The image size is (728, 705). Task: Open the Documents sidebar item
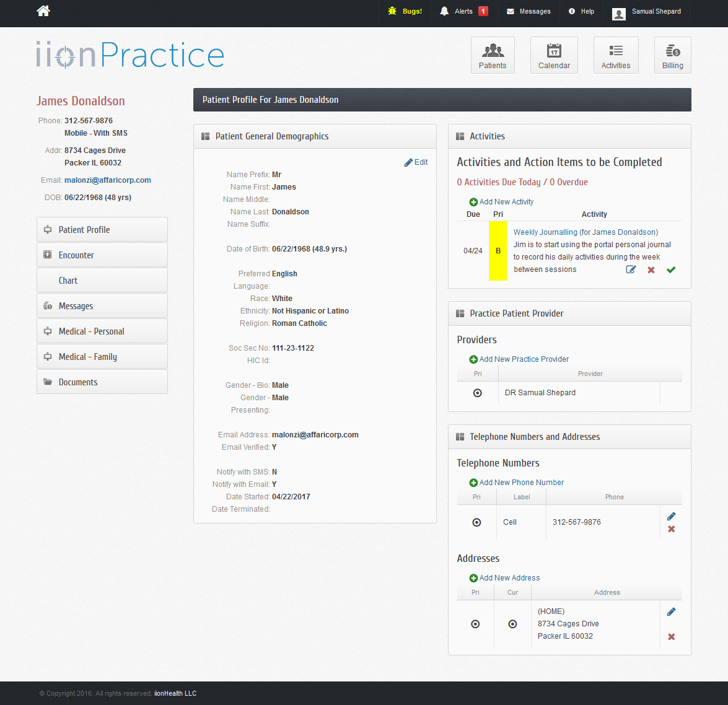point(102,382)
